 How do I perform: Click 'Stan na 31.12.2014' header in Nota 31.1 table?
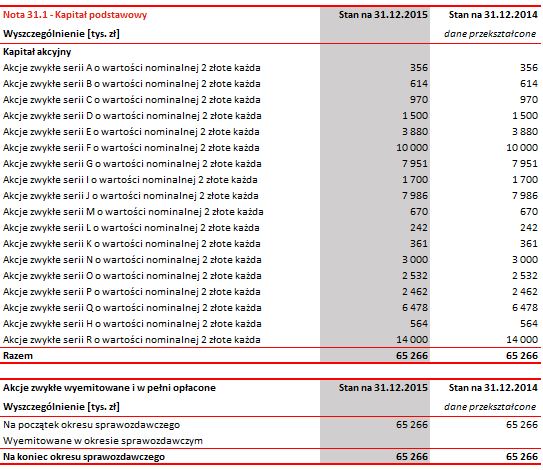[x=493, y=15]
